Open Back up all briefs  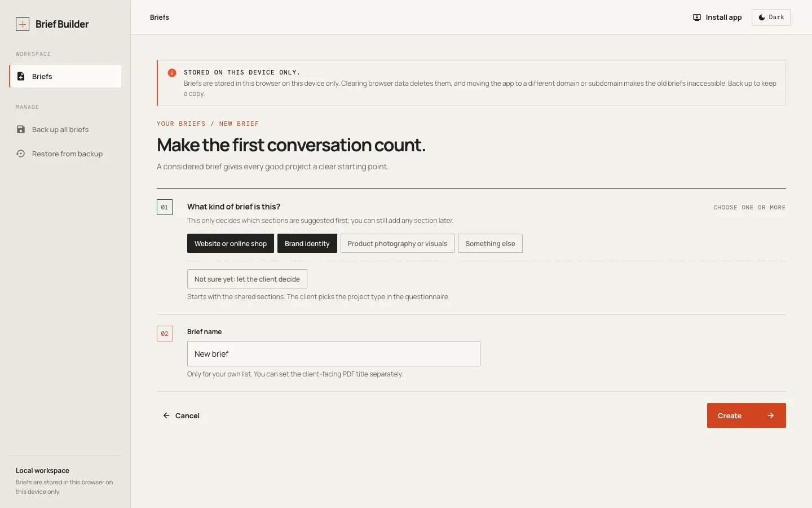click(65, 129)
